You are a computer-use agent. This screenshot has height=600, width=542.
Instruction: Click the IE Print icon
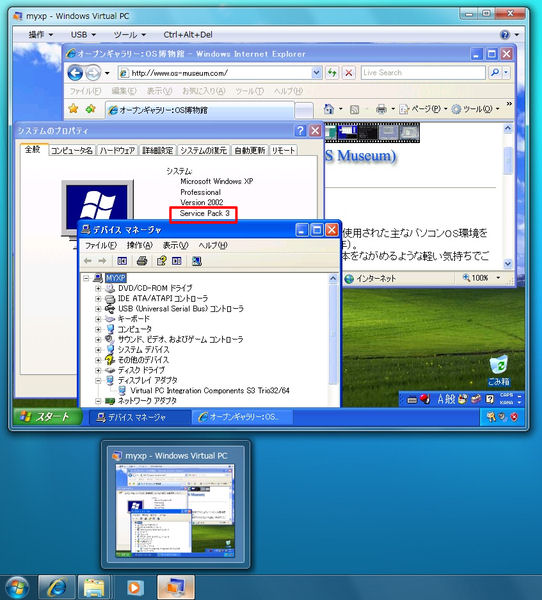(381, 109)
